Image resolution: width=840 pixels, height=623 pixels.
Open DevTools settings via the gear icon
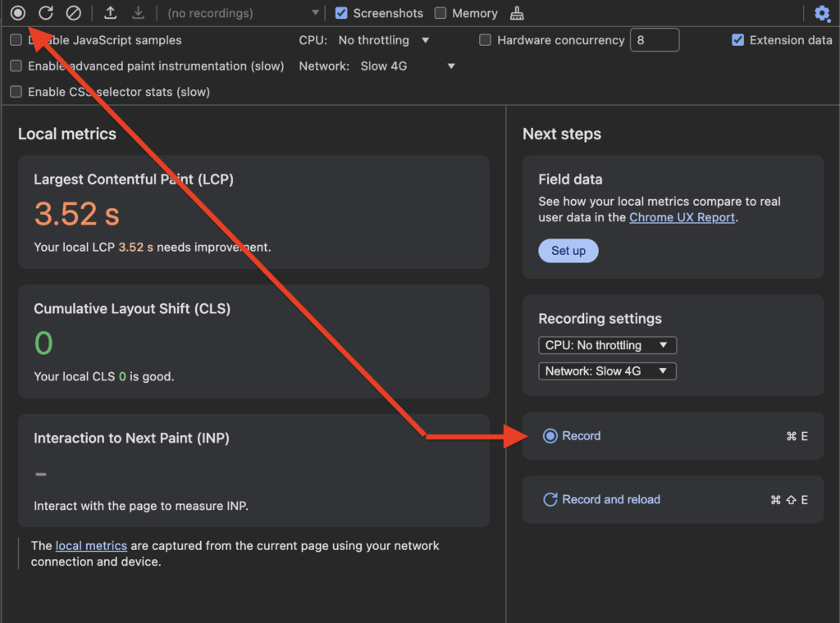(x=824, y=13)
